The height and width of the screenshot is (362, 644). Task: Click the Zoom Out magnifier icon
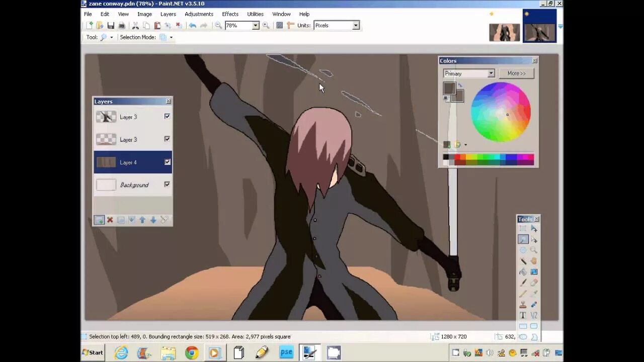pos(218,26)
